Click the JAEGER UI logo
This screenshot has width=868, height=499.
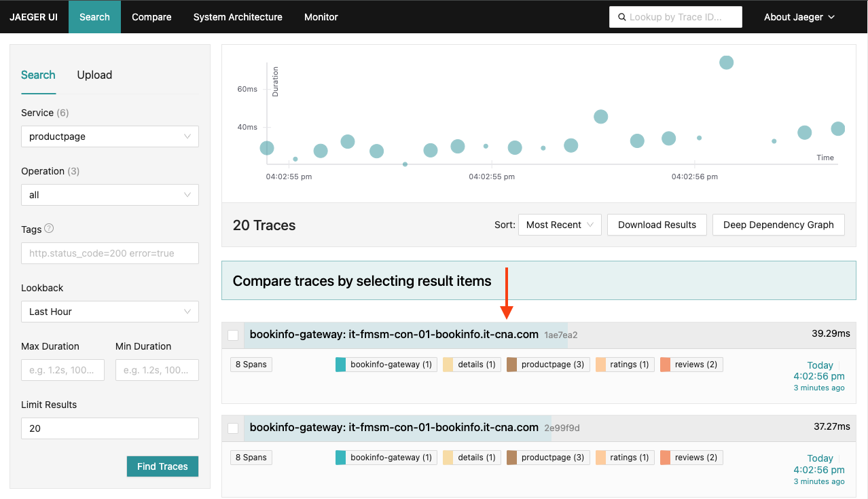click(x=34, y=16)
